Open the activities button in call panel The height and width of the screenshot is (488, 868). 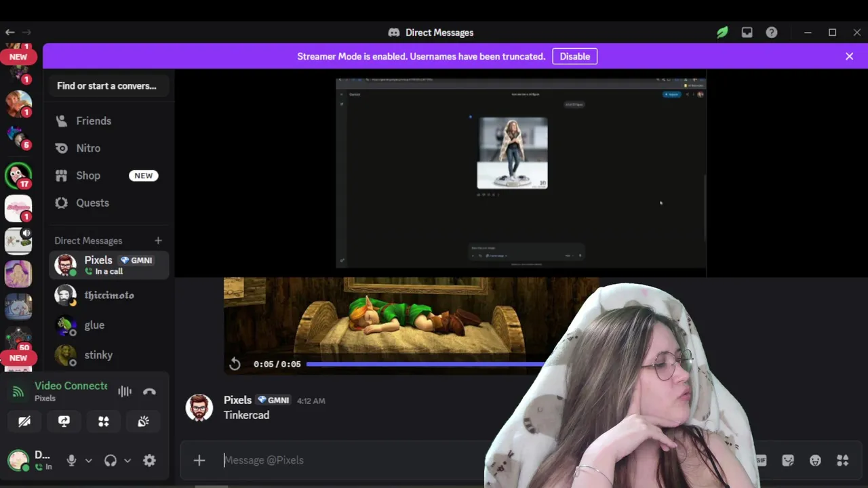pos(104,422)
